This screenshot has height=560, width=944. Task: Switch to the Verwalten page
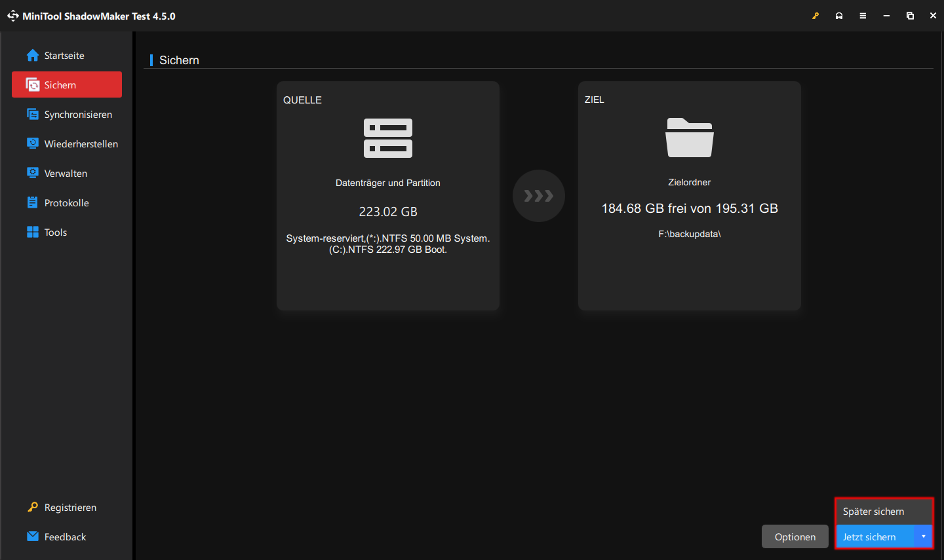point(57,174)
